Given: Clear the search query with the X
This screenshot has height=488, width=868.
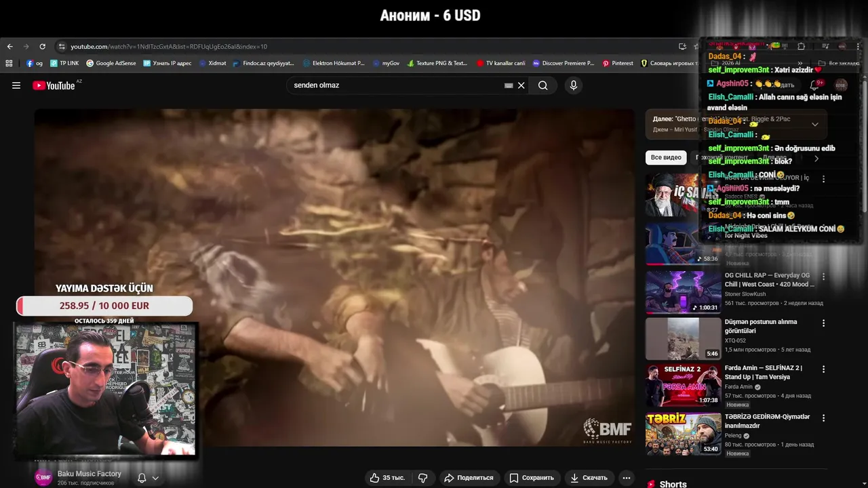Looking at the screenshot, I should click(x=521, y=85).
